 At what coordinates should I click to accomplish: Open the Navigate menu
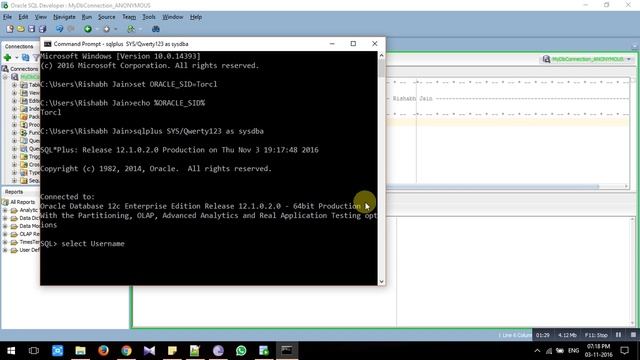(64, 17)
